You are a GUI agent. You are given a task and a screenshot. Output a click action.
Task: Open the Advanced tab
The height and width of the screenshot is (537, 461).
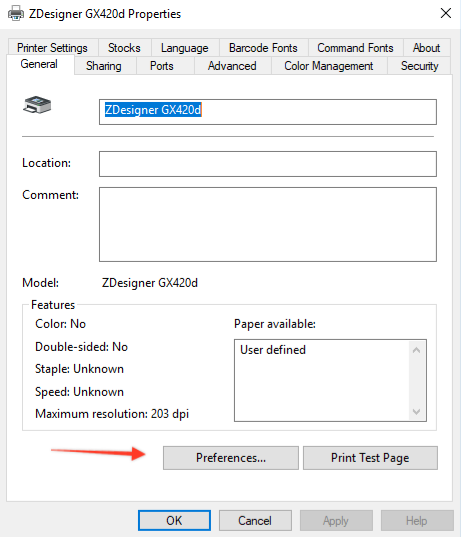point(232,66)
